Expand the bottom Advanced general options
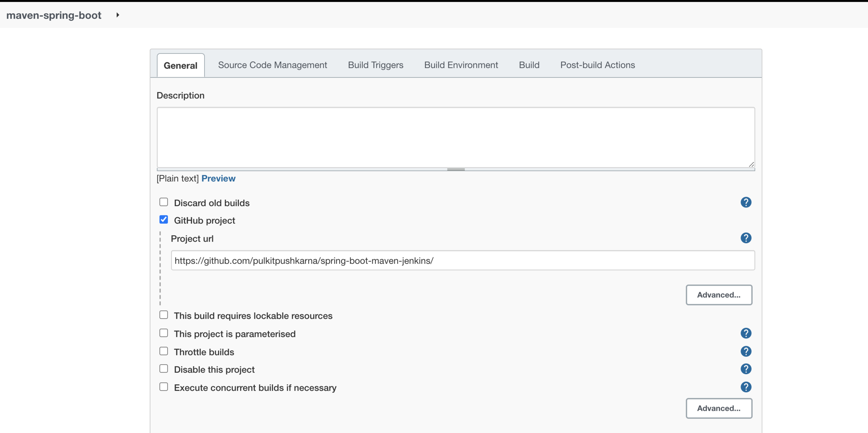868x433 pixels. point(719,408)
